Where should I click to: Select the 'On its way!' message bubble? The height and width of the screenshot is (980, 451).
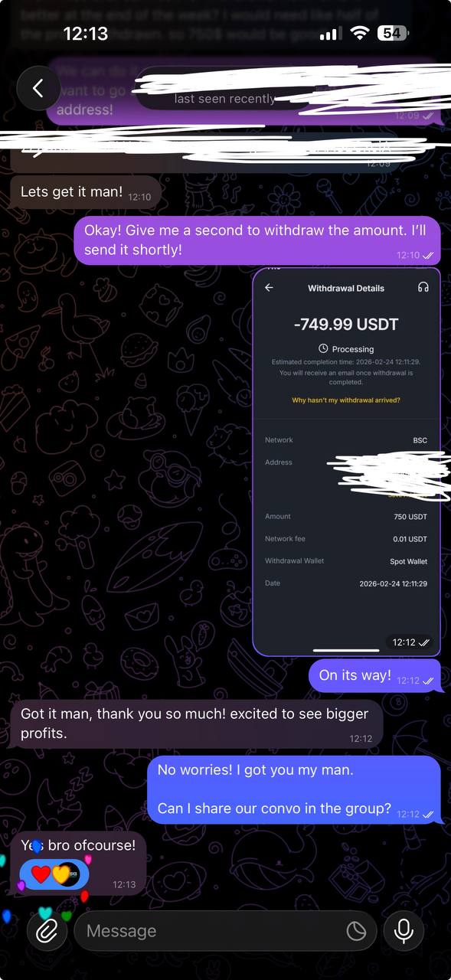(374, 676)
